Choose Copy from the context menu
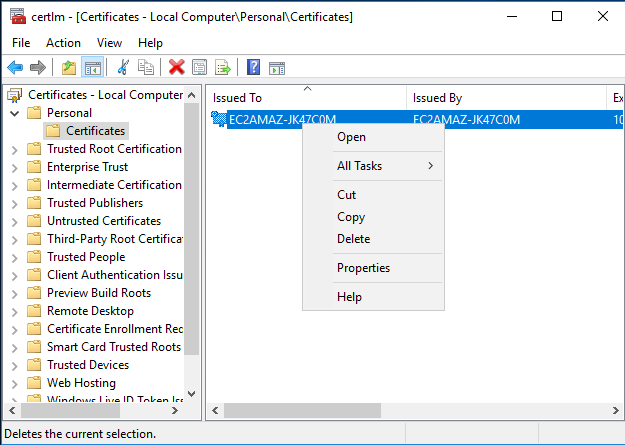Screen dimensions: 625x445 373,217
